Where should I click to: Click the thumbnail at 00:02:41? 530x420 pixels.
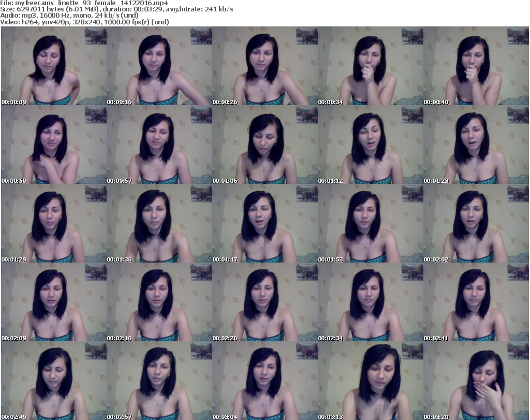tap(476, 302)
